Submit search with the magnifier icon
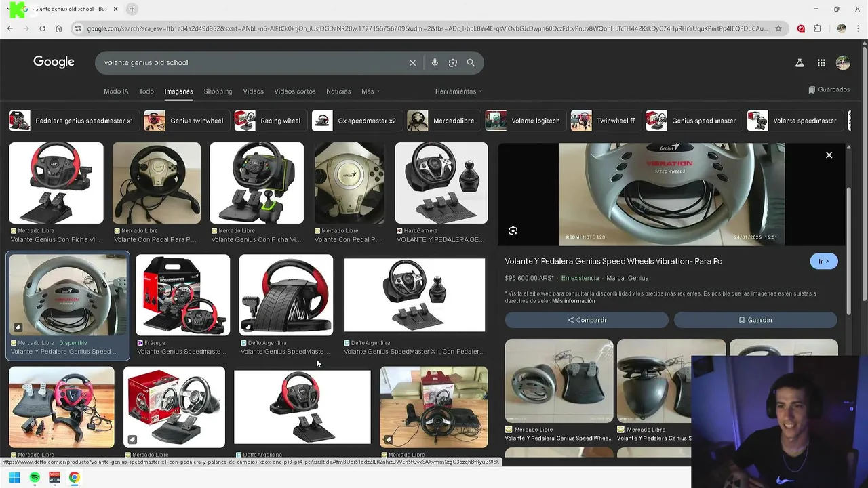 [x=471, y=62]
